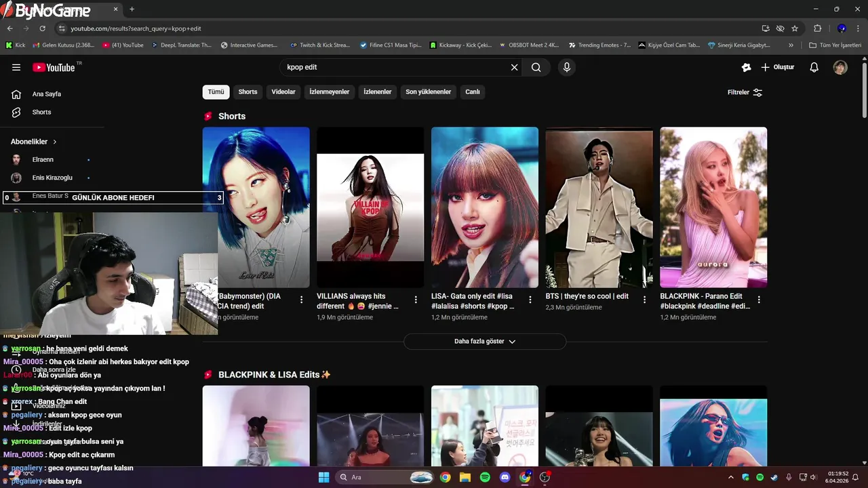Open options for BLACKPINK Parano Edit short
Viewport: 868px width, 488px height.
click(x=759, y=300)
